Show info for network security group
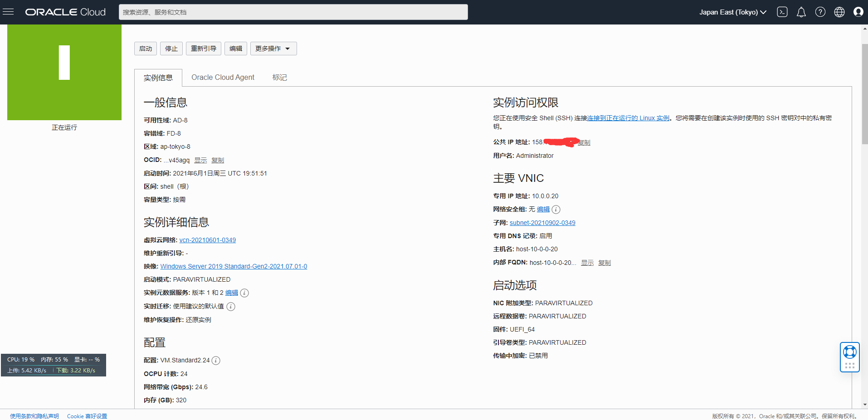 [x=556, y=210]
